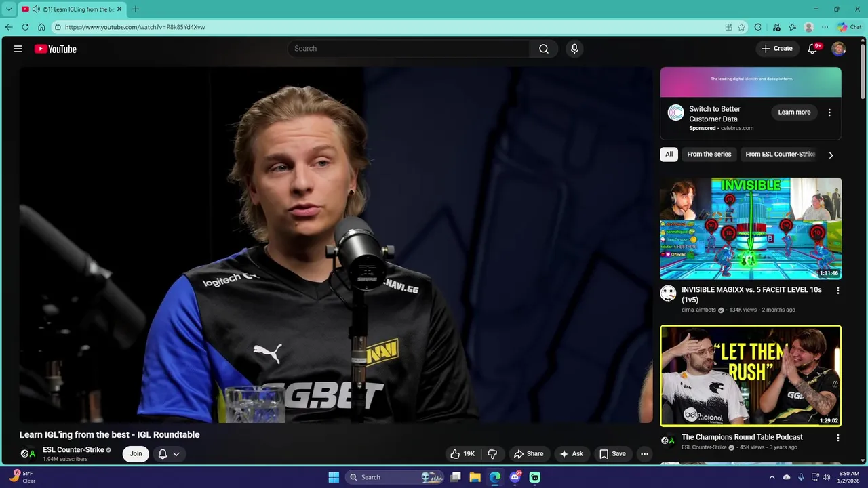Expand notification preferences chevron next to bell
Screen dimensions: 868x488
point(176,454)
